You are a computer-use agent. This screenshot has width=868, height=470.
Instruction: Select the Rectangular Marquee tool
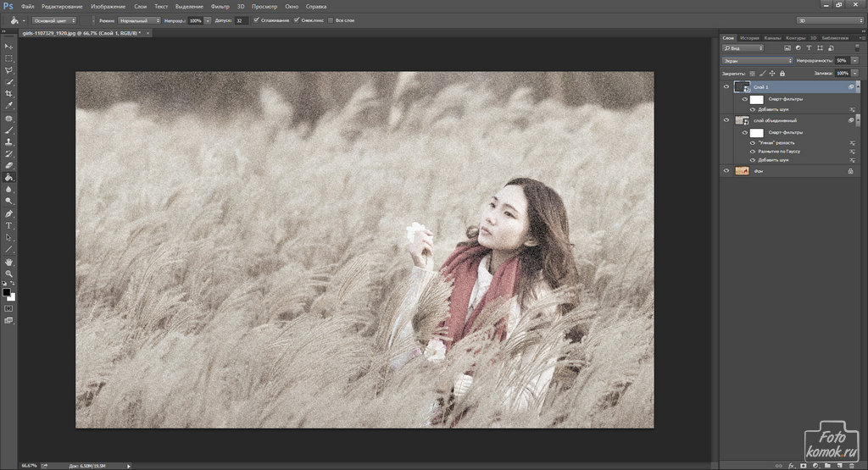point(8,58)
